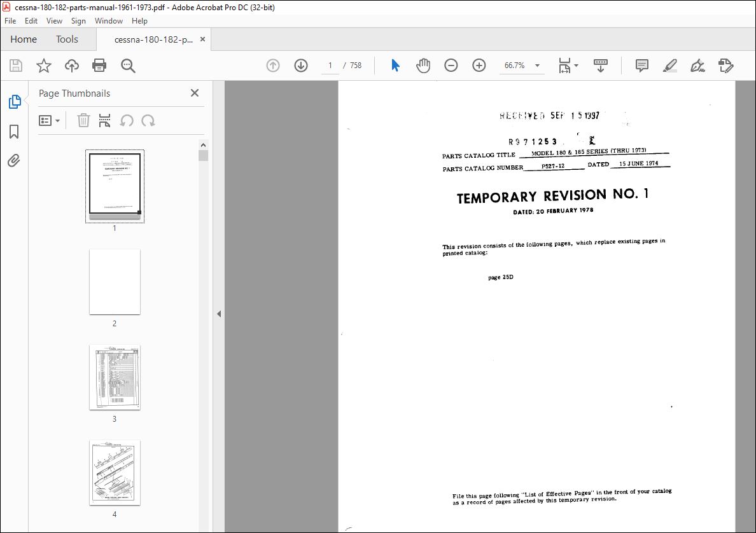Image resolution: width=756 pixels, height=533 pixels.
Task: Click the cloud upload share icon
Action: coord(72,66)
